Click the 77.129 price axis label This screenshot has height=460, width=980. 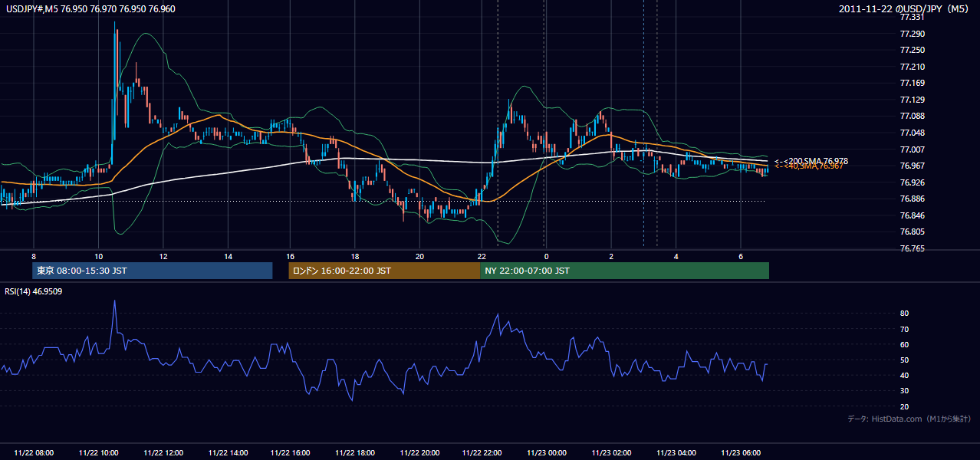coord(913,100)
